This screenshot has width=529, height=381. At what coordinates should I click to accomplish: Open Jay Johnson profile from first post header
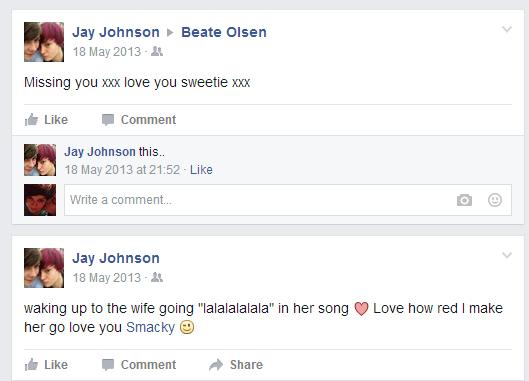click(x=116, y=32)
